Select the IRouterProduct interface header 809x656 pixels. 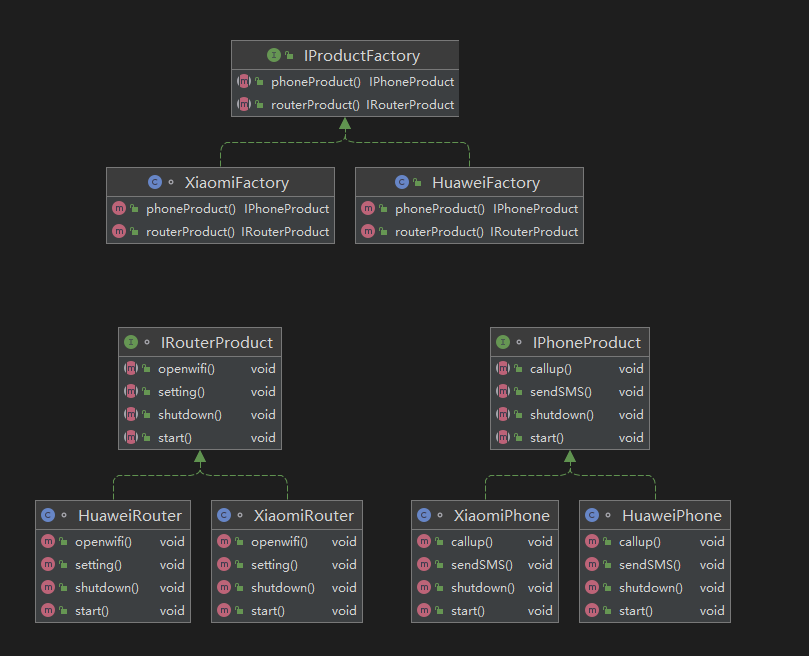point(200,342)
